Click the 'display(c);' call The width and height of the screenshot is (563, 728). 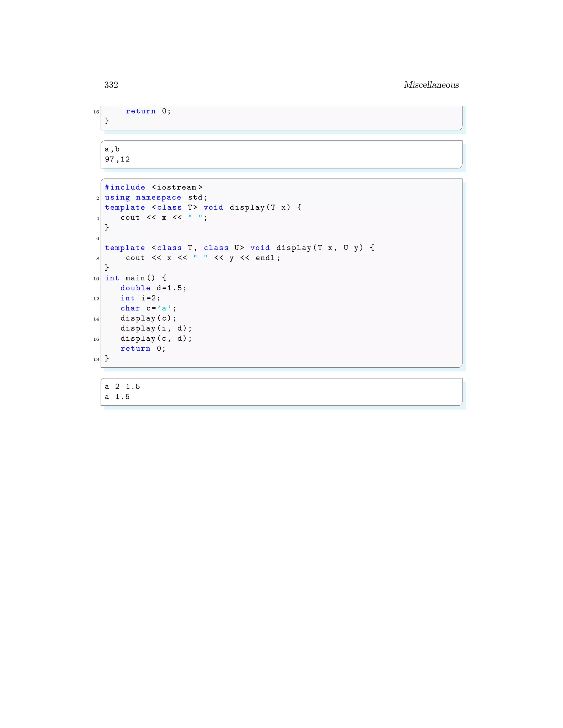point(148,318)
